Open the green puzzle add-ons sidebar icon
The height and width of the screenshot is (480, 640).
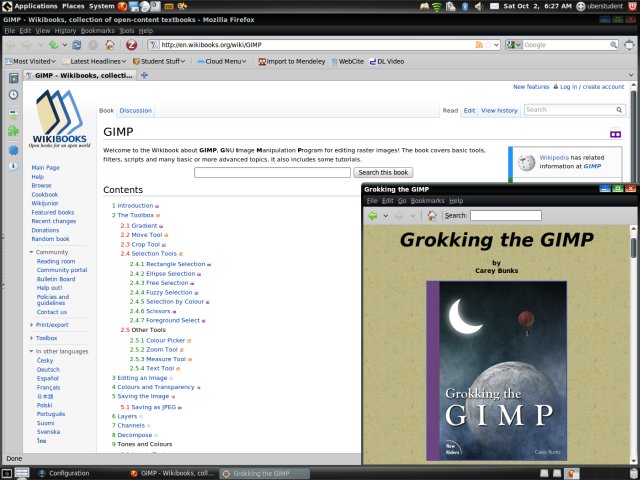point(13,131)
